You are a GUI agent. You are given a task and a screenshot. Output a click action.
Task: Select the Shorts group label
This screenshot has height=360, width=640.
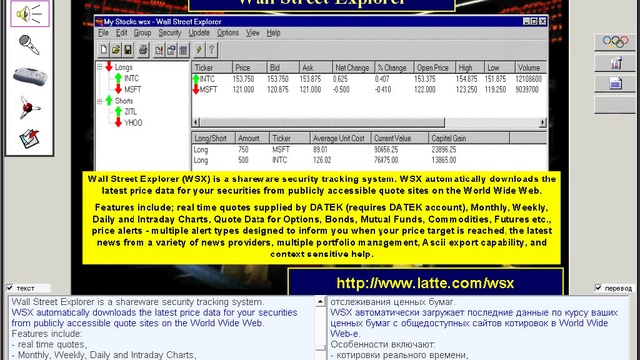point(124,101)
